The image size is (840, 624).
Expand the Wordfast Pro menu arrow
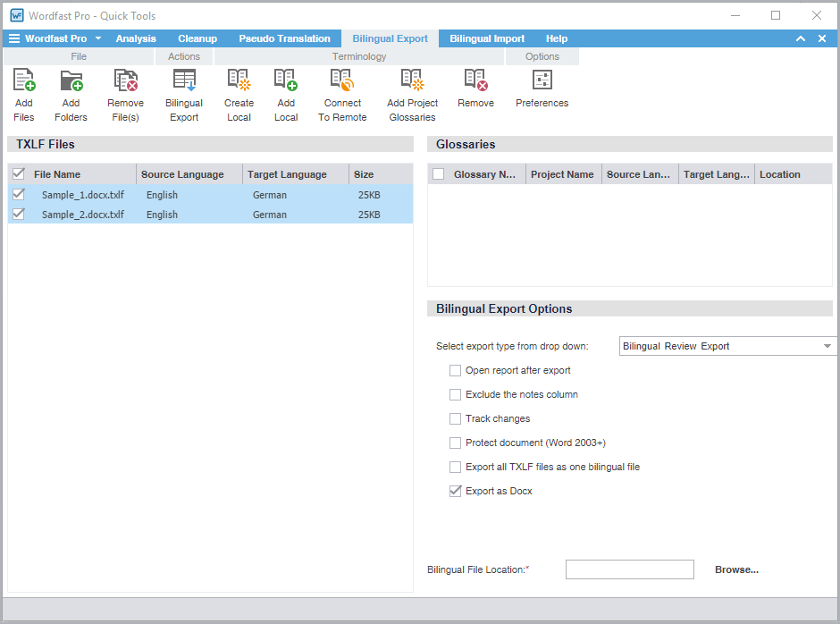coord(98,38)
